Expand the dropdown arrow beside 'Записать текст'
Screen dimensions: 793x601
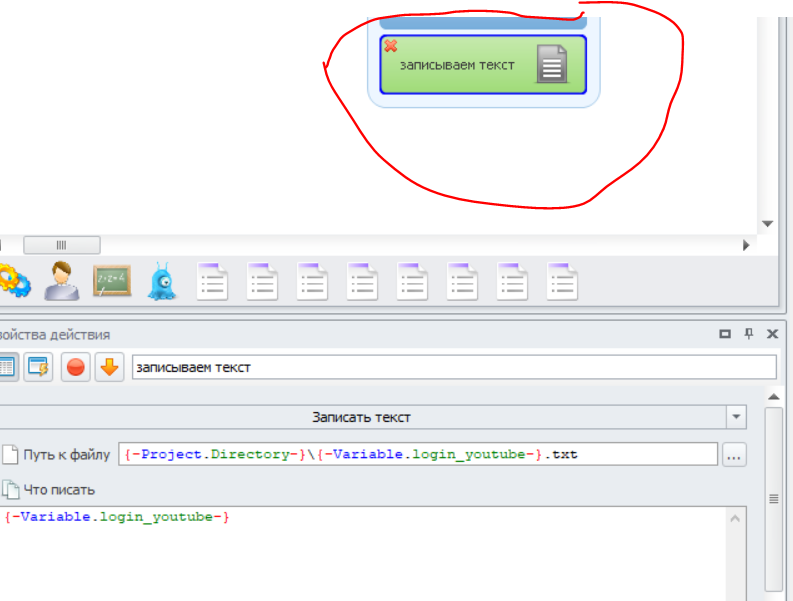point(736,417)
